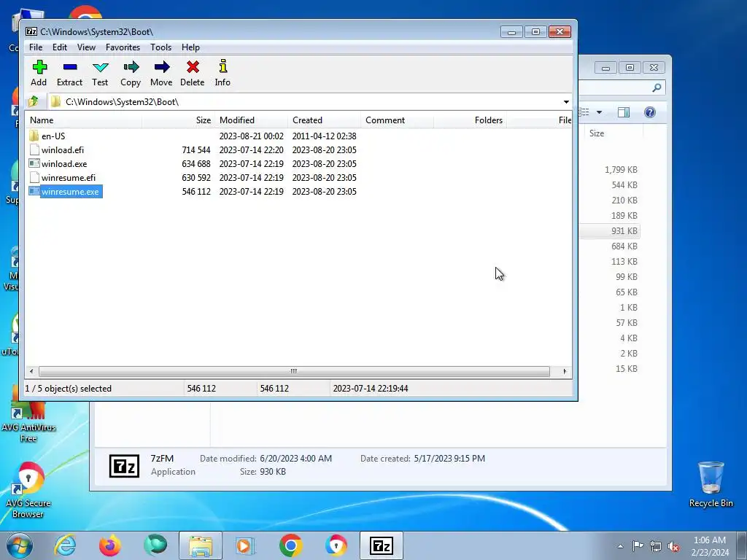Open the File menu
Image resolution: width=747 pixels, height=560 pixels.
point(36,47)
